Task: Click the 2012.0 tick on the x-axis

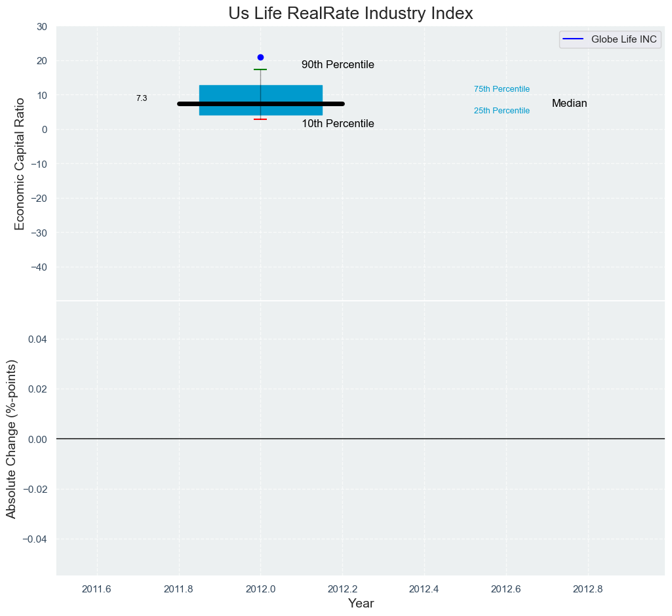Action: point(260,588)
